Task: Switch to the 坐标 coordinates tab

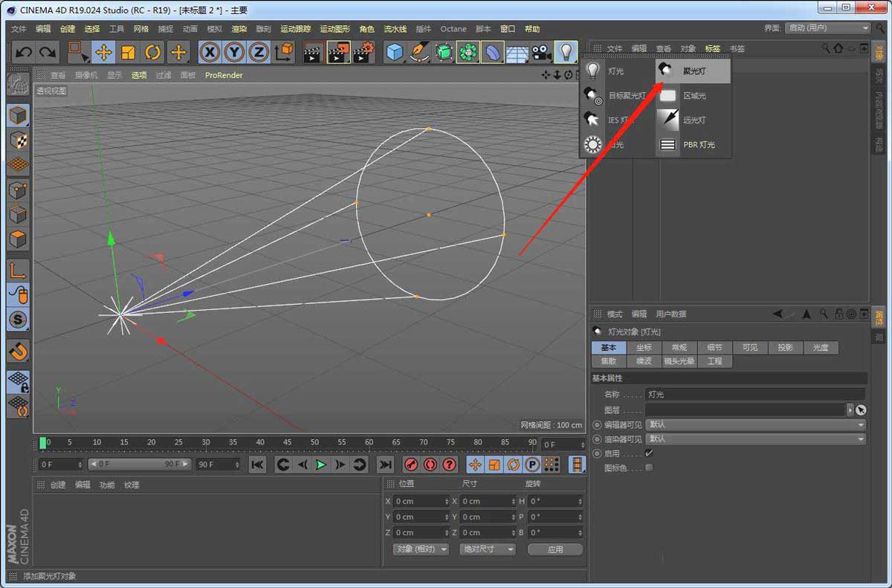Action: (644, 347)
